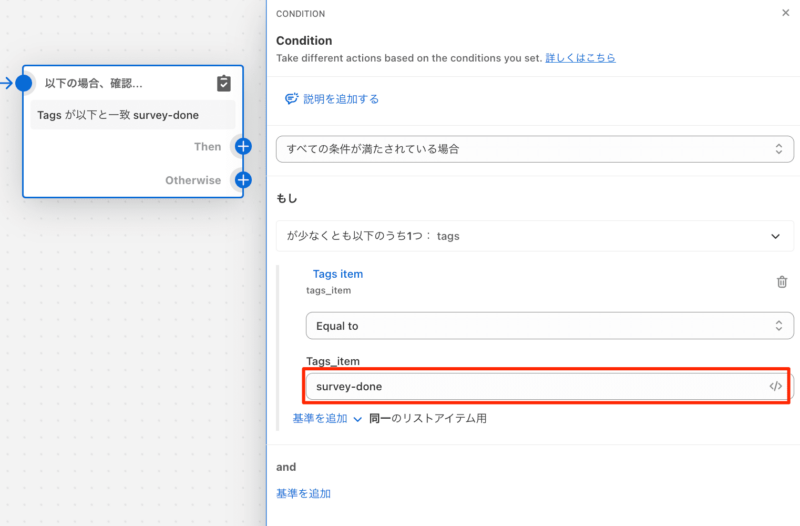Add a step after Then branch
The width and height of the screenshot is (800, 526).
coord(243,146)
